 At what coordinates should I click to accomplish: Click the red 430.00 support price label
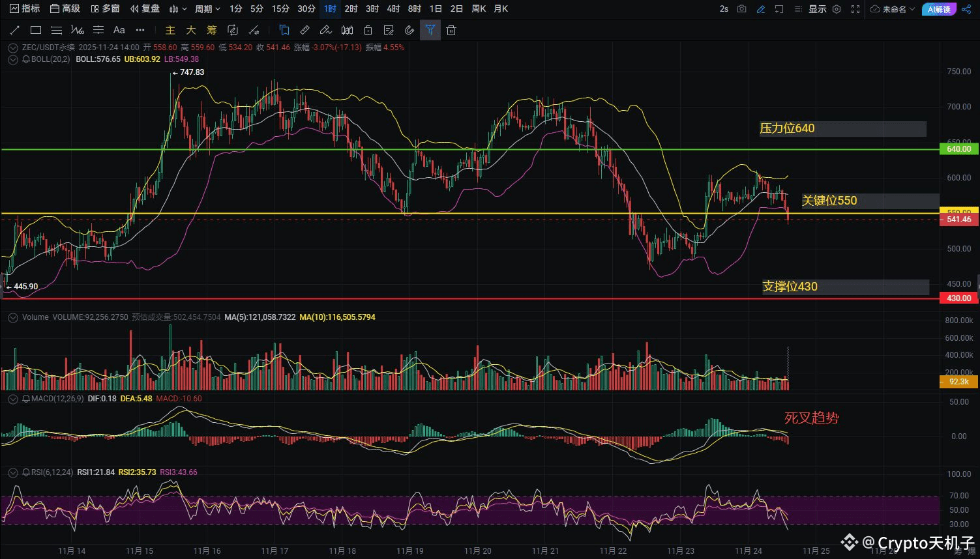(958, 298)
